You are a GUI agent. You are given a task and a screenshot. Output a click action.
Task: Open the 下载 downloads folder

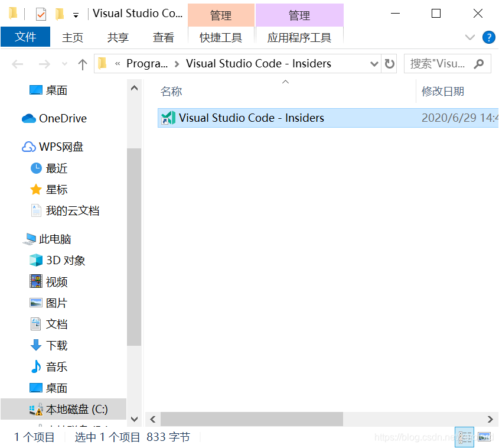(x=57, y=345)
